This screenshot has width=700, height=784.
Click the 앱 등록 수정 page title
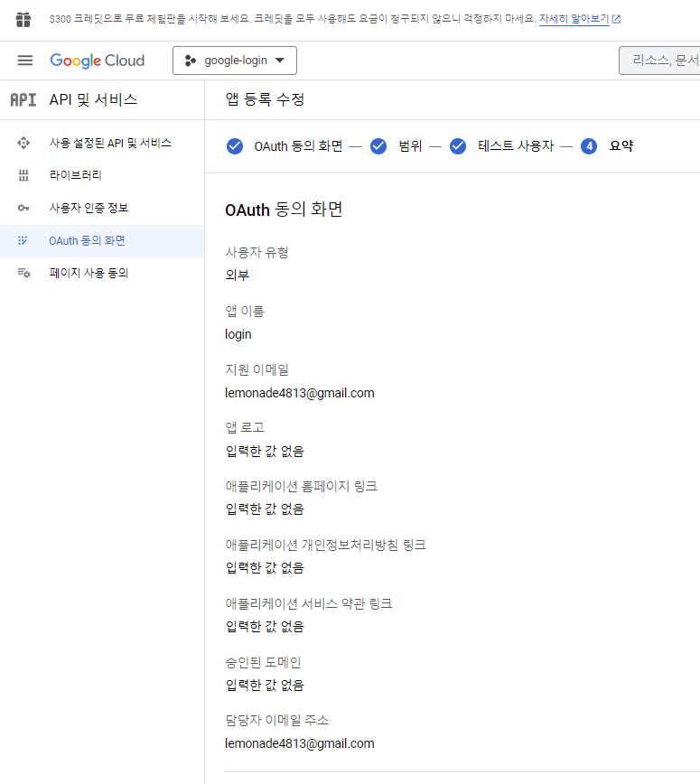(x=265, y=99)
